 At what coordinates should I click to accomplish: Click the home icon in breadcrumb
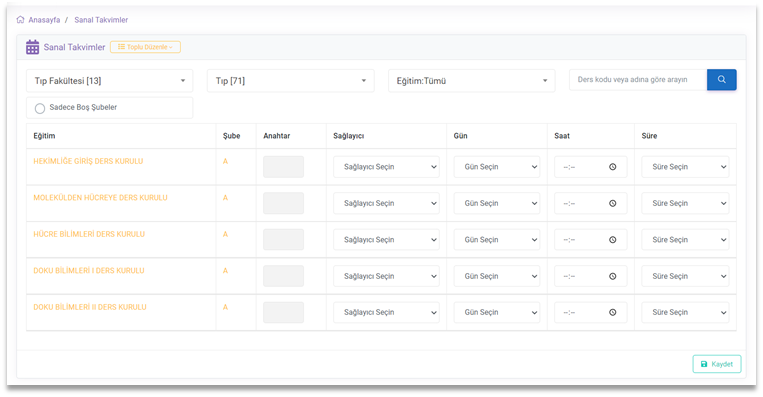(20, 20)
